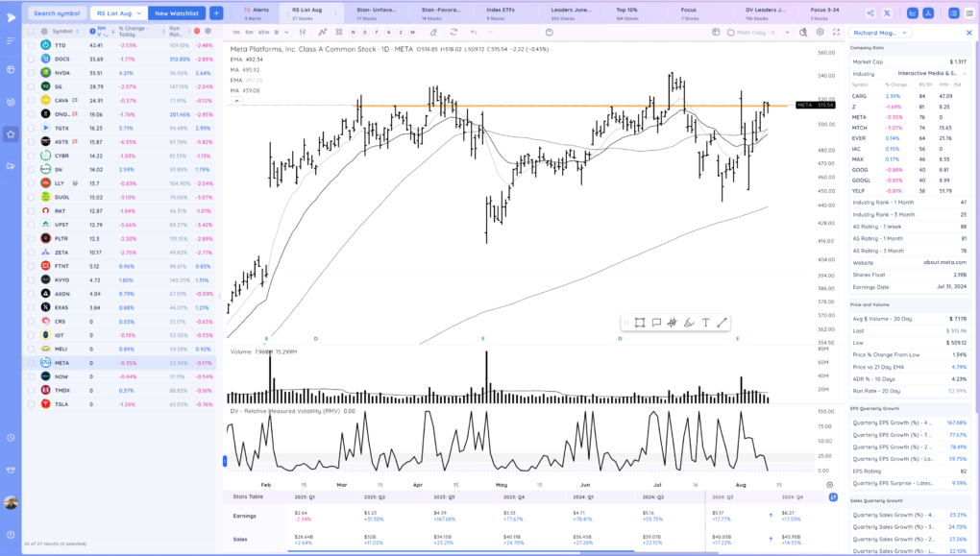Open the RS List Aug watchlist dropdown

point(119,13)
